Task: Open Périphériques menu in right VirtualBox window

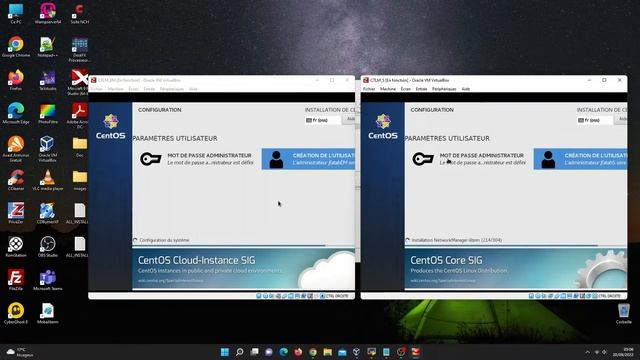Action: [444, 89]
